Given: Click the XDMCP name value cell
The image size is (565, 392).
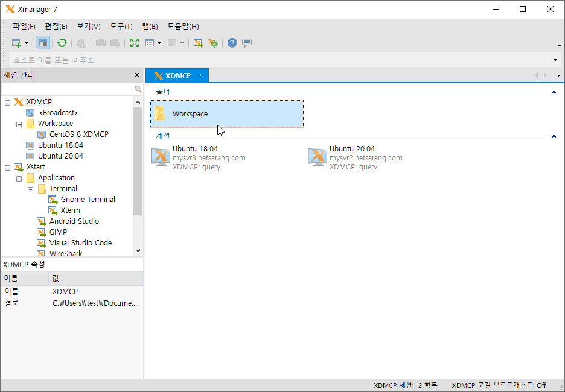Looking at the screenshot, I should (65, 291).
